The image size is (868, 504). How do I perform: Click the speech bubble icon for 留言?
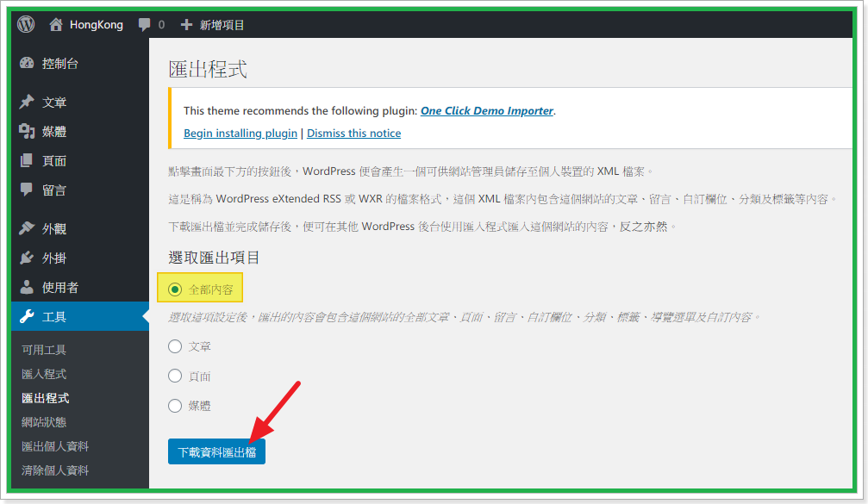click(x=27, y=190)
